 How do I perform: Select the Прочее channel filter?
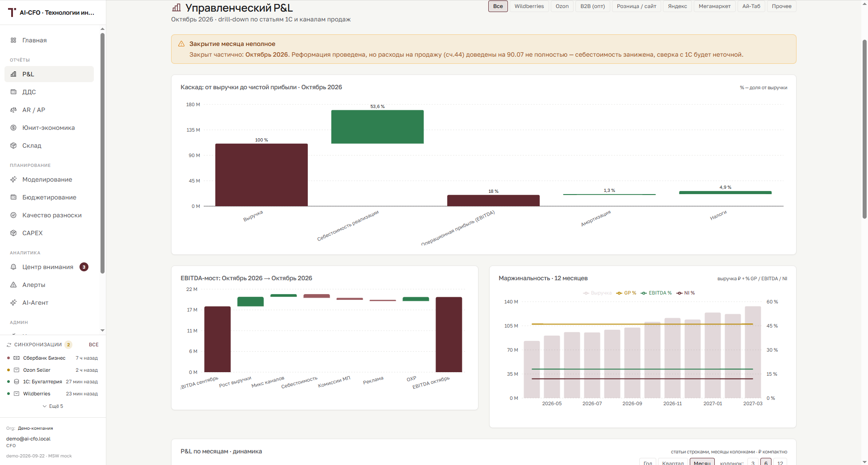tap(781, 6)
